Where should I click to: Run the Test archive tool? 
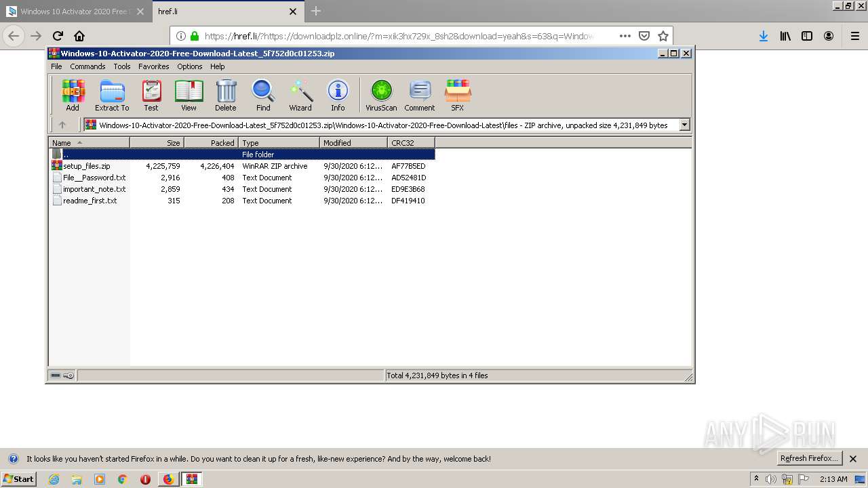[151, 95]
